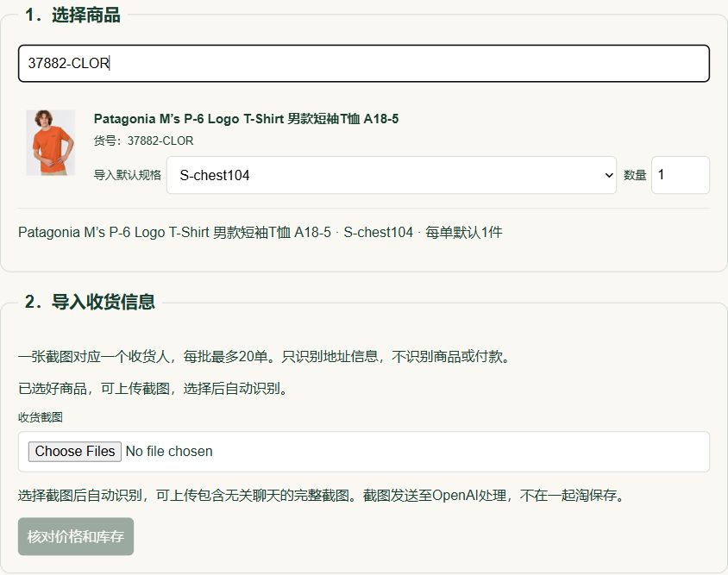The height and width of the screenshot is (575, 728).
Task: Click the note mentioning OpenAI处理
Action: (x=323, y=495)
